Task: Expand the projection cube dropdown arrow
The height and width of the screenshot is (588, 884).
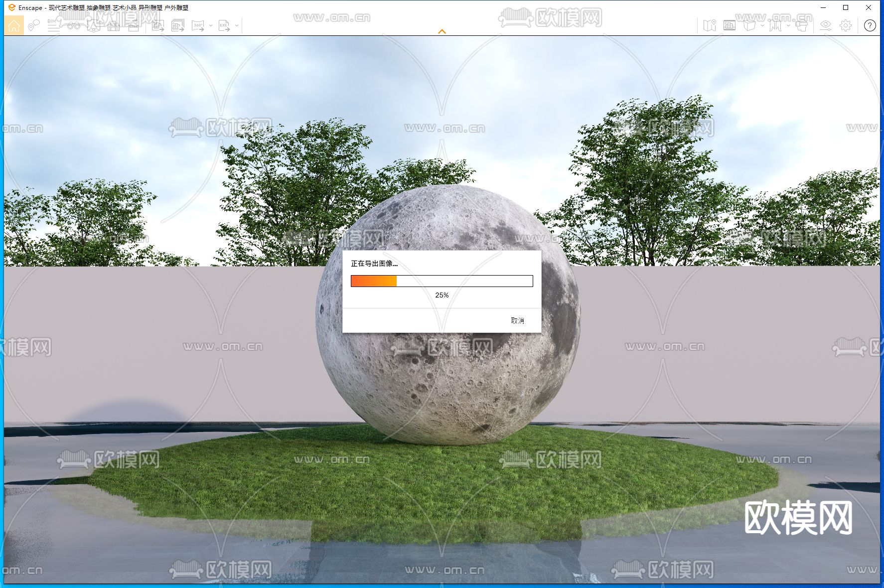Action: click(762, 25)
